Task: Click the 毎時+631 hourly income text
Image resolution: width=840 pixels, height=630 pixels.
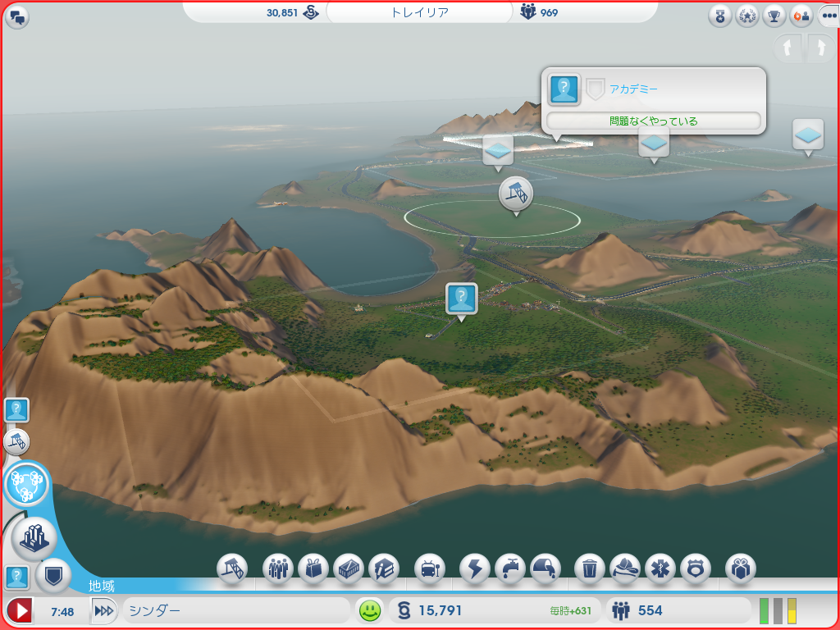Action: [571, 610]
